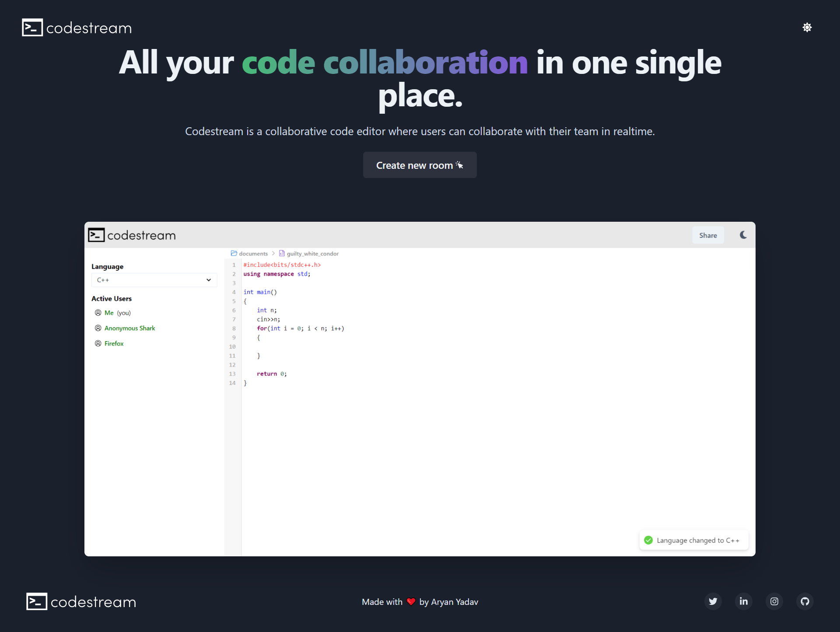This screenshot has height=632, width=840.
Task: Toggle light mode with the sun icon
Action: pyautogui.click(x=807, y=28)
